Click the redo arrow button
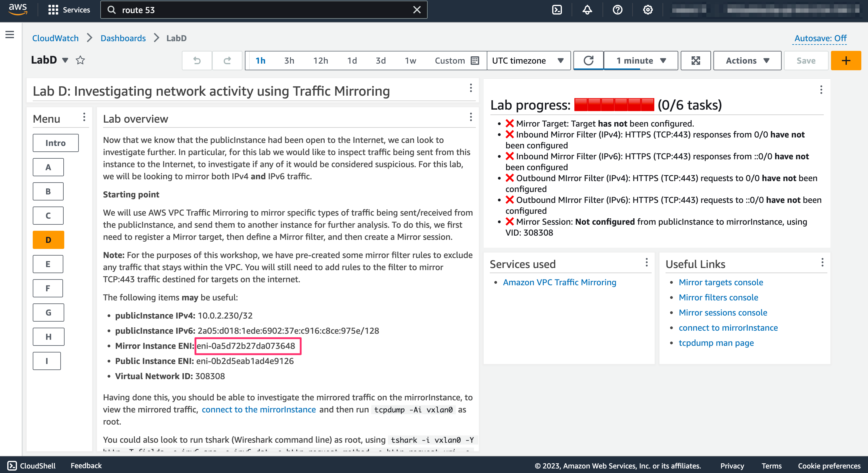 coord(227,61)
